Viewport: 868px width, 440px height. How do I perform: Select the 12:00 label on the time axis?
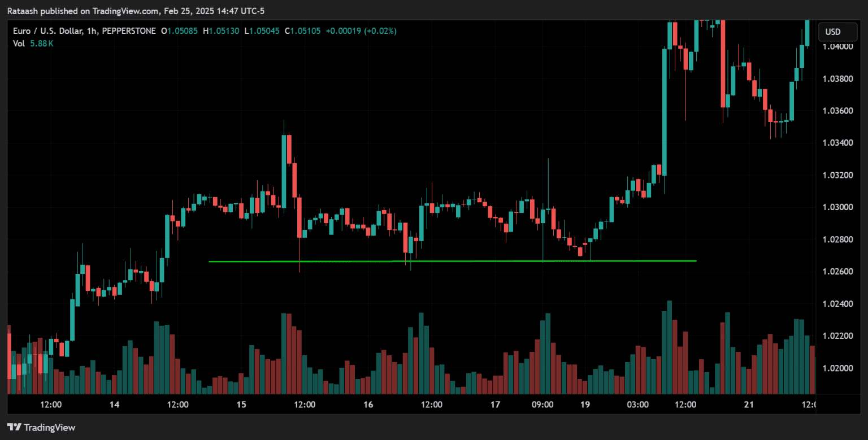click(51, 405)
